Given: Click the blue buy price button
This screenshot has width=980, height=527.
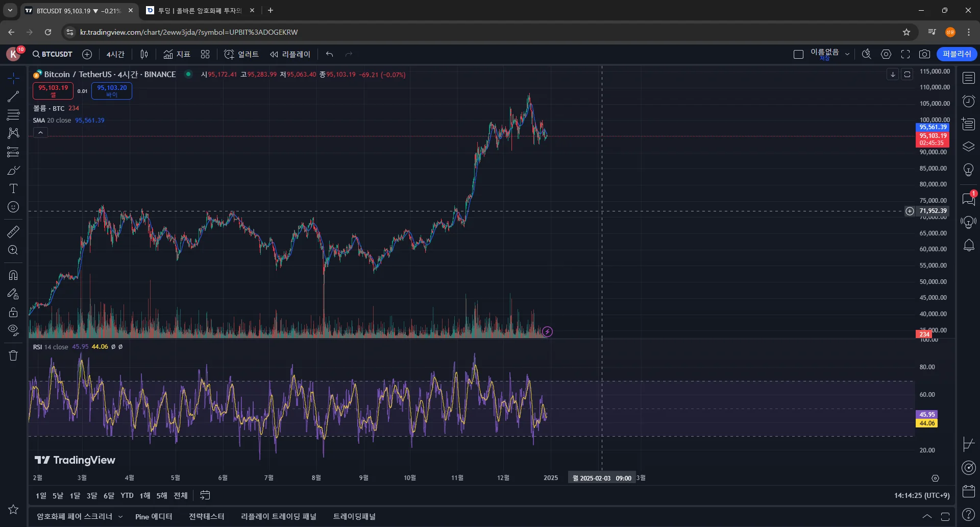Looking at the screenshot, I should click(x=112, y=91).
